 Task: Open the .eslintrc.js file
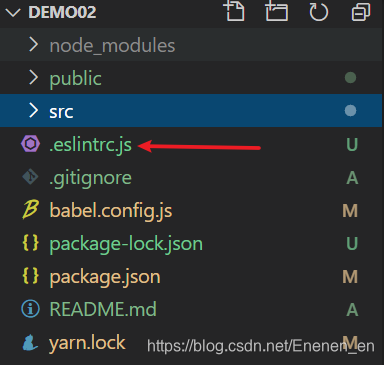pyautogui.click(x=90, y=145)
